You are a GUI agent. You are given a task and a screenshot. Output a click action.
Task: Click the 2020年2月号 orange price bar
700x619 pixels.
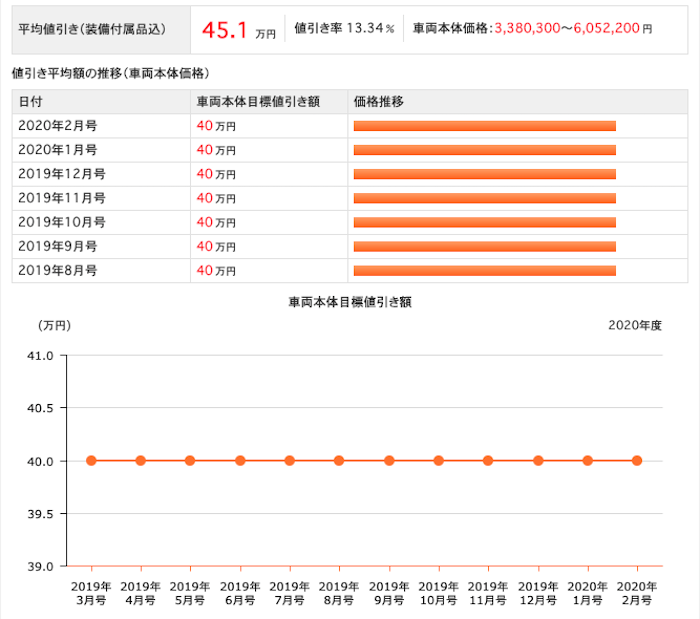[x=485, y=126]
